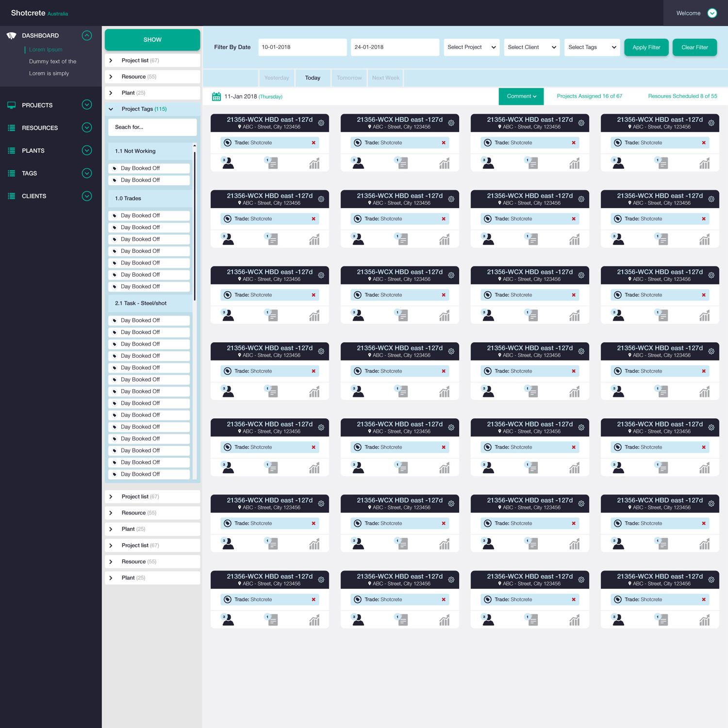
Task: Click the Projects monitor icon in sidebar
Action: (12, 105)
